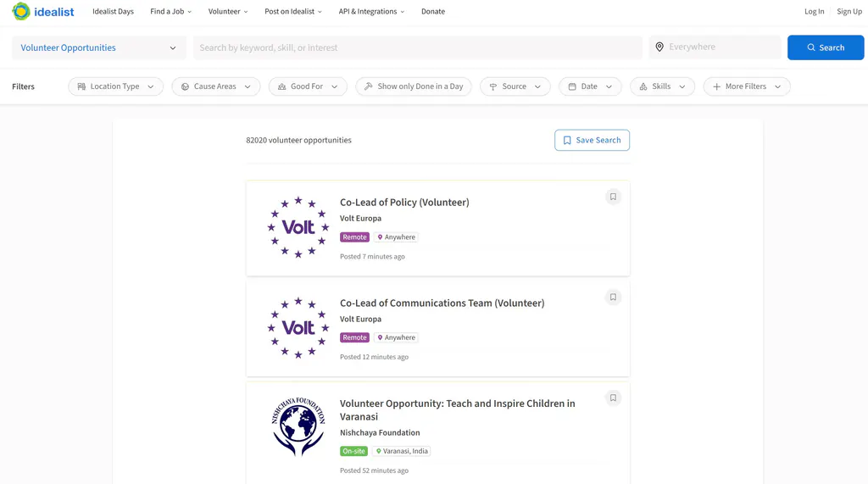868x484 pixels.
Task: Open the Find a Job menu
Action: [x=170, y=12]
